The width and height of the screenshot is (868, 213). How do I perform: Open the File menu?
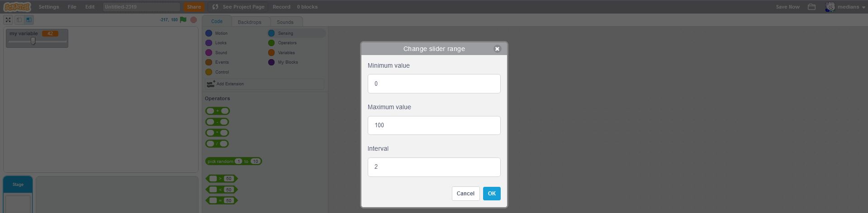point(72,7)
